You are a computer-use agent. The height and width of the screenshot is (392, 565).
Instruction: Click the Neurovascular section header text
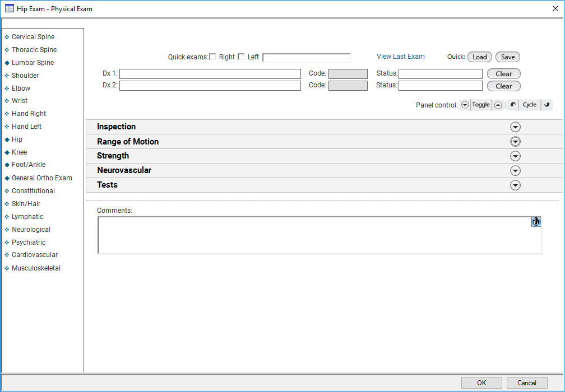coord(124,170)
